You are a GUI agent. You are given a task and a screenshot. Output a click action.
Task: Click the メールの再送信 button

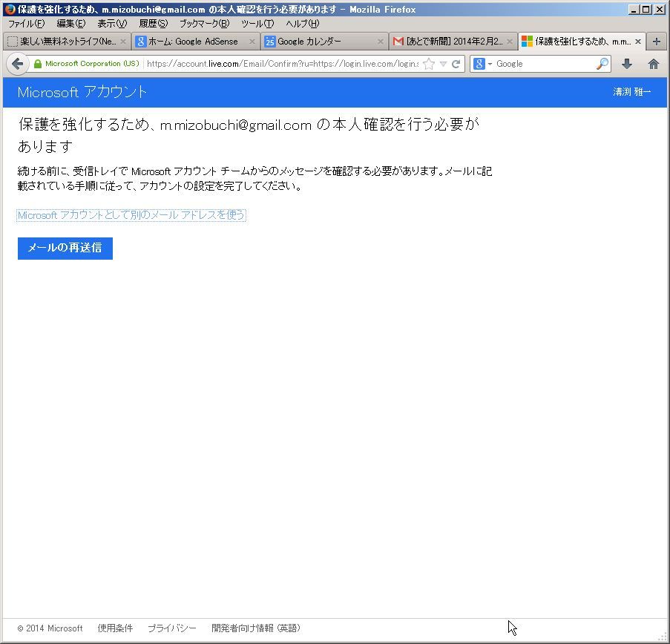[x=65, y=249]
